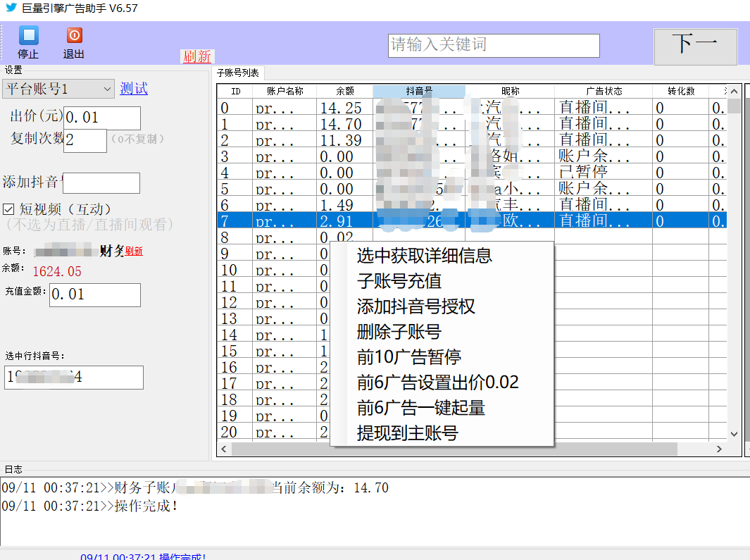Click the small red 刷新 link beside account

(x=134, y=251)
